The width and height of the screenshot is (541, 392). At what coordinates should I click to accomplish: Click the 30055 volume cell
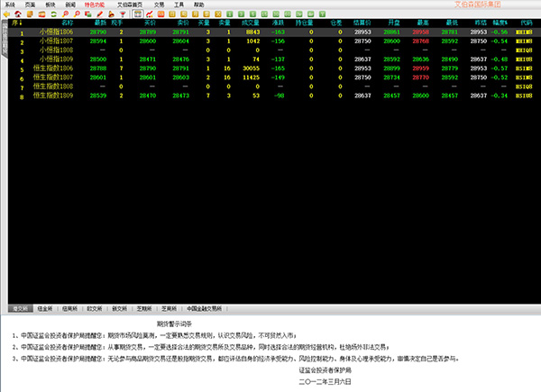pyautogui.click(x=252, y=68)
